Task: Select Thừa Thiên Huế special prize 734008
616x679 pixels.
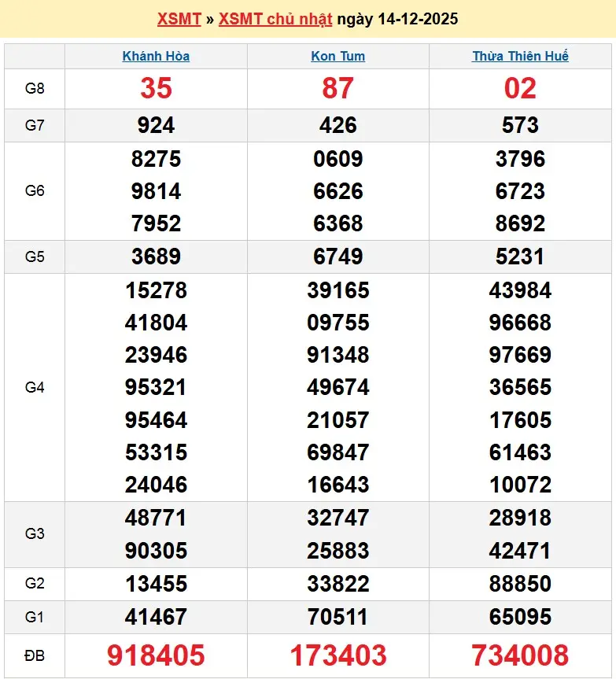Action: click(x=520, y=655)
